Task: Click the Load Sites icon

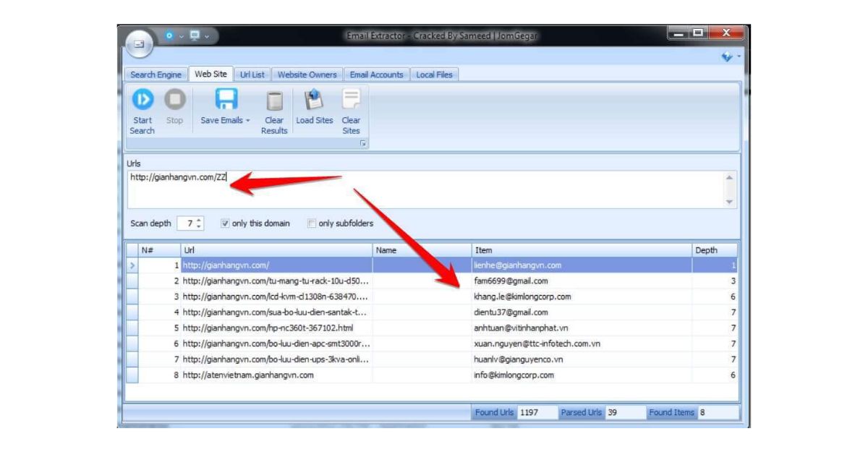Action: tap(312, 98)
